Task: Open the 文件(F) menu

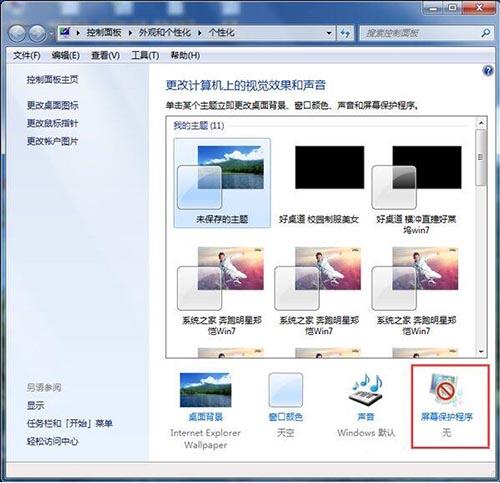Action: [x=27, y=55]
